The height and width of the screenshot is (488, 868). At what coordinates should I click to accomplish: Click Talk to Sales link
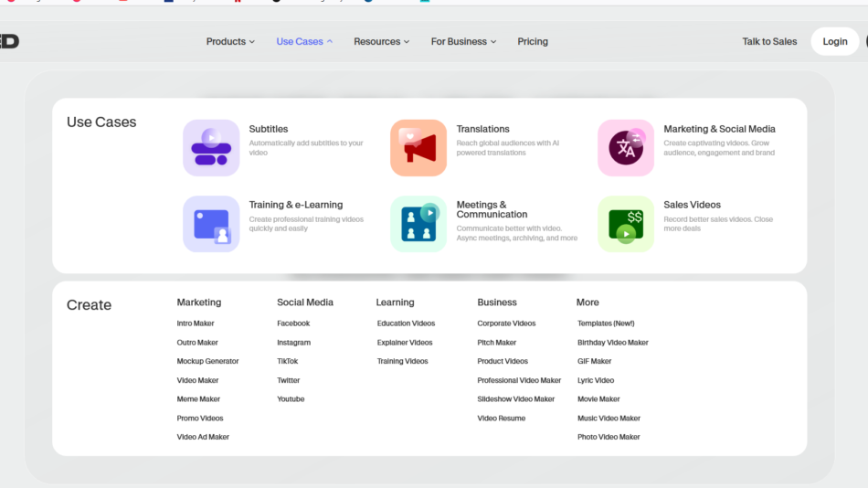(x=769, y=41)
